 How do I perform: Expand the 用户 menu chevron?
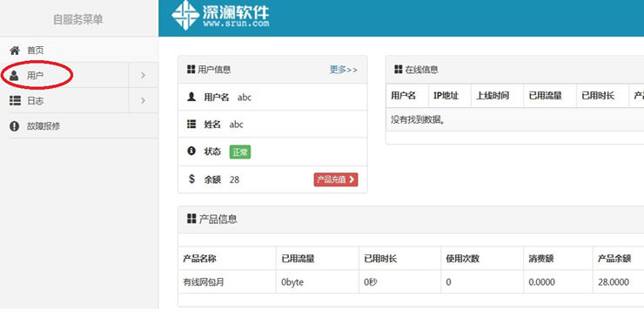coord(143,75)
